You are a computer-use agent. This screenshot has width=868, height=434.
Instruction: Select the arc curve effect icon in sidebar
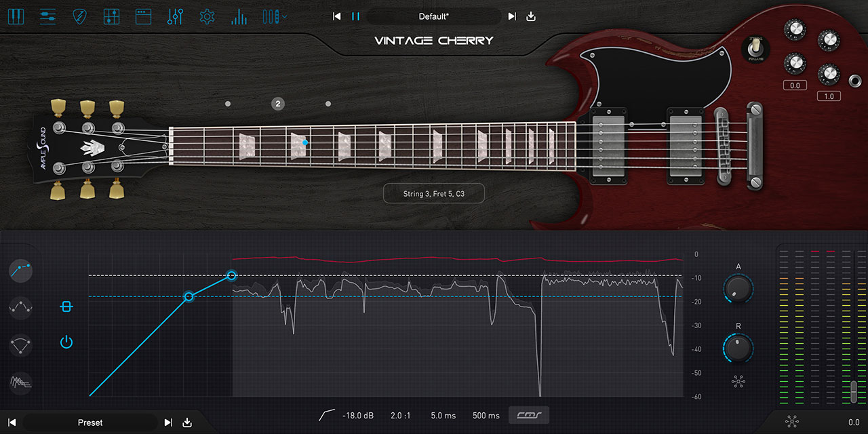point(21,345)
